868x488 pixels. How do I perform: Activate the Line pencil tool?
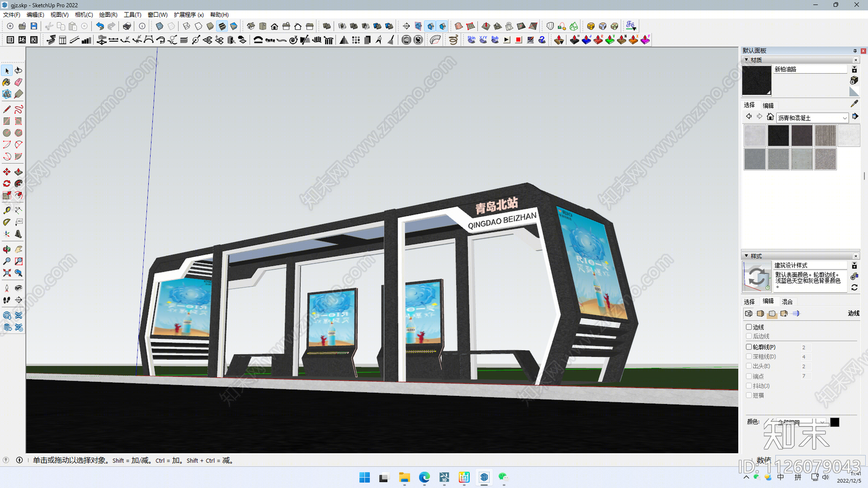pyautogui.click(x=7, y=109)
